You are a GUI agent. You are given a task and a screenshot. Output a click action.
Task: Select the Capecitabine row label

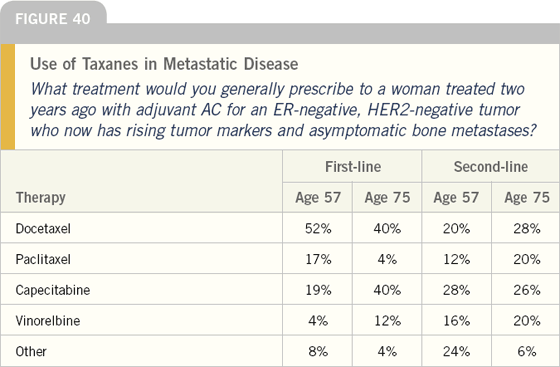52,290
